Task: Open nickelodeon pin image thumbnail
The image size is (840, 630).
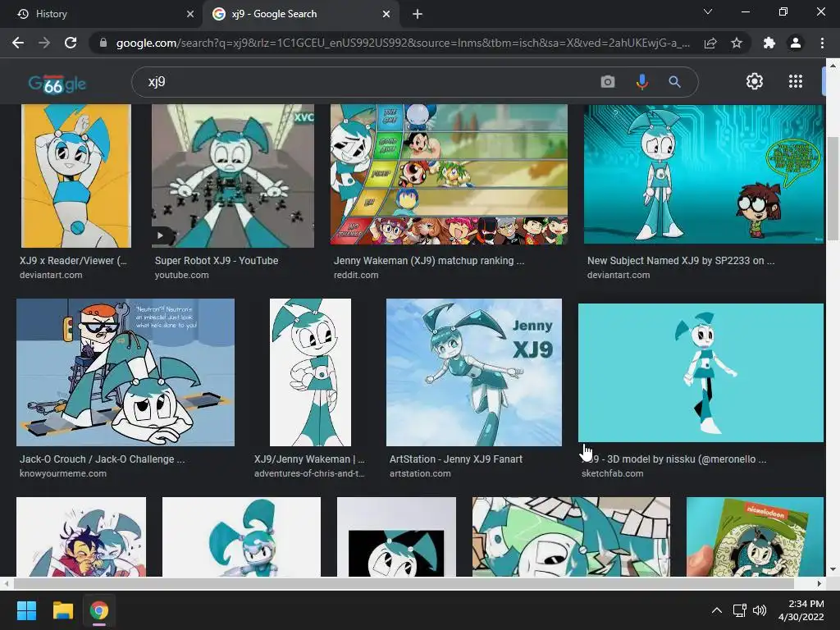Action: click(x=755, y=536)
